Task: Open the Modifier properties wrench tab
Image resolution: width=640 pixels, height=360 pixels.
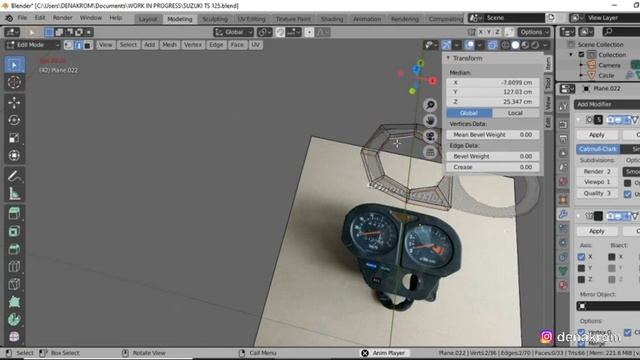Action: tap(563, 214)
